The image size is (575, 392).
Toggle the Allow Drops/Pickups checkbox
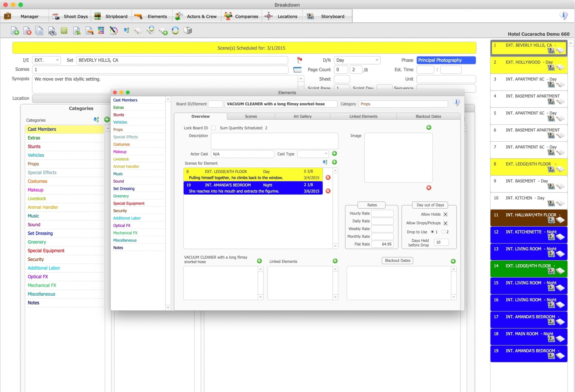tap(445, 223)
